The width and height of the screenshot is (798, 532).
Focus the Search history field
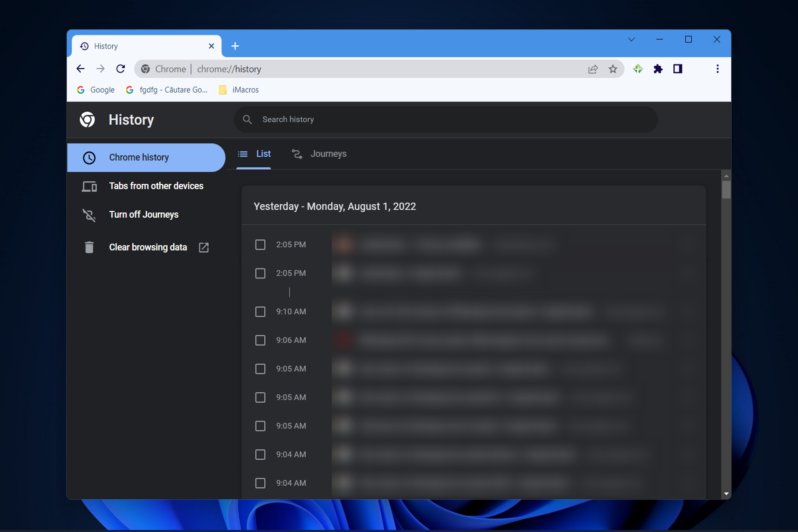tap(446, 120)
